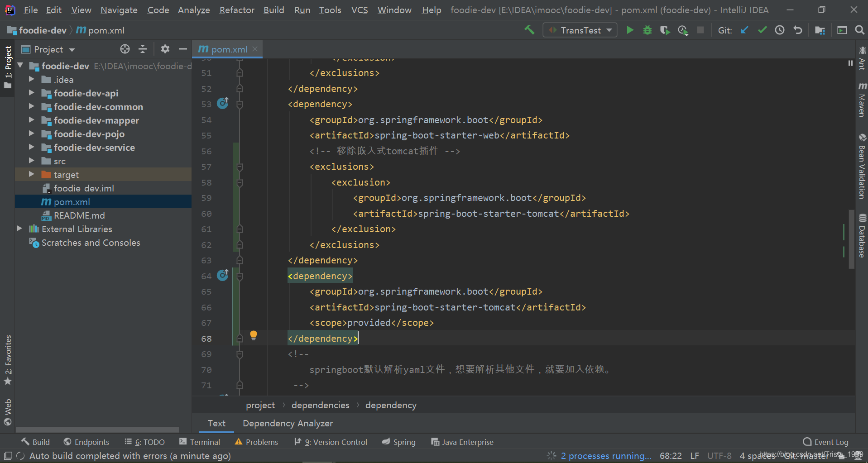The image size is (868, 463).
Task: Open the Refactor menu
Action: (237, 10)
